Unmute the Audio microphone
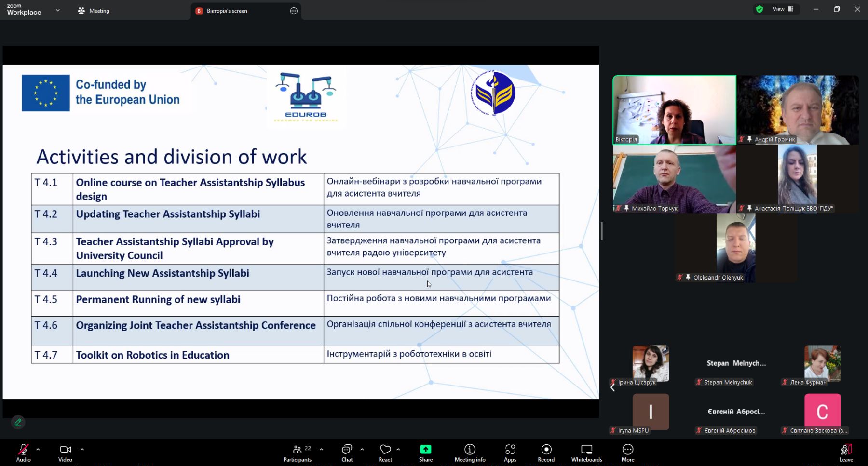The width and height of the screenshot is (868, 466). 23,453
